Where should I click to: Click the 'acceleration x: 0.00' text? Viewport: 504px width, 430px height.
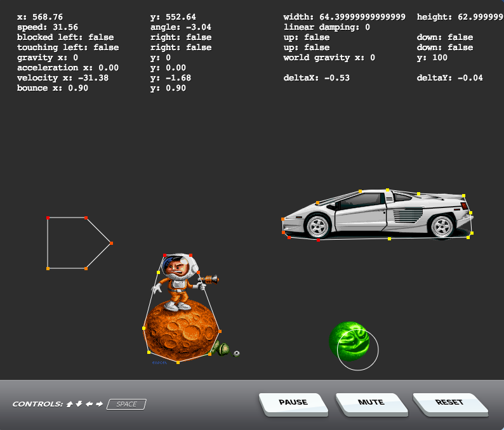coord(68,68)
